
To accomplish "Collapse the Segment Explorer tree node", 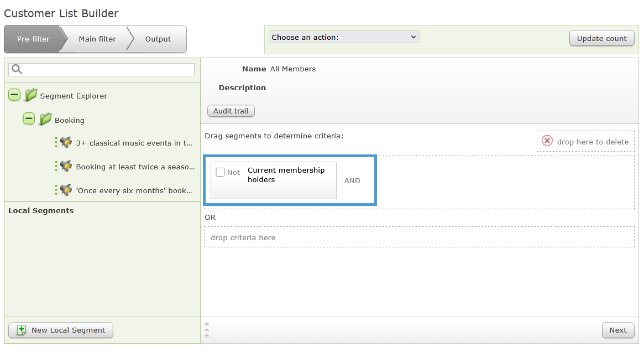I will point(14,95).
